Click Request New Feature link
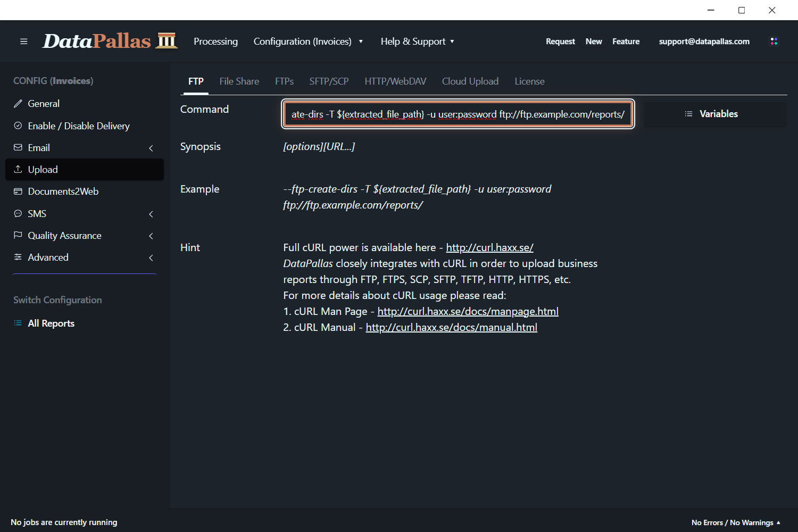Screen dimensions: 798x532 point(593,41)
